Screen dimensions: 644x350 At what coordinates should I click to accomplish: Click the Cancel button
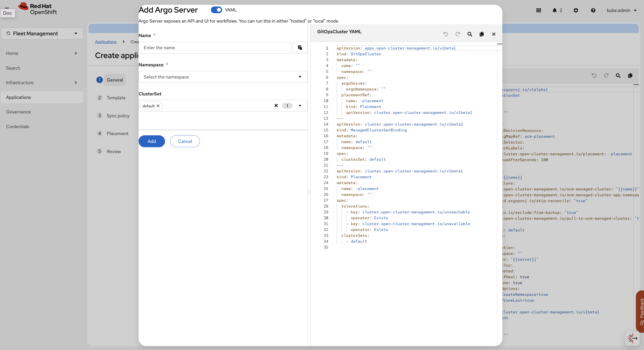[185, 141]
